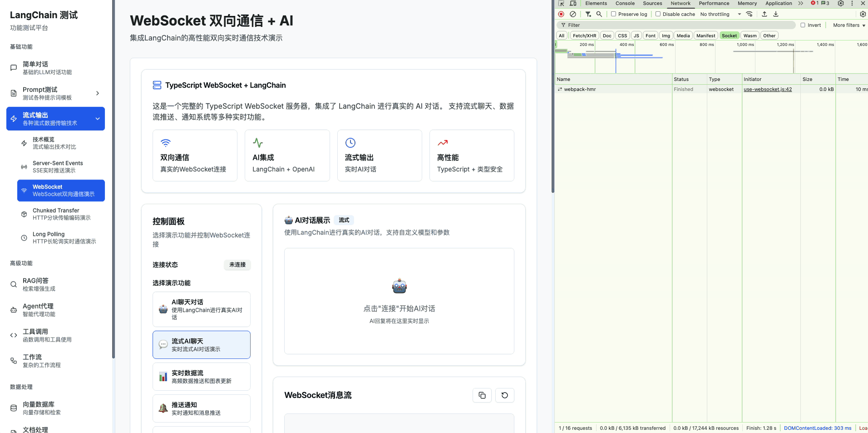This screenshot has width=868, height=433.
Task: Click the AI集成 activity pulse icon
Action: coord(258,143)
